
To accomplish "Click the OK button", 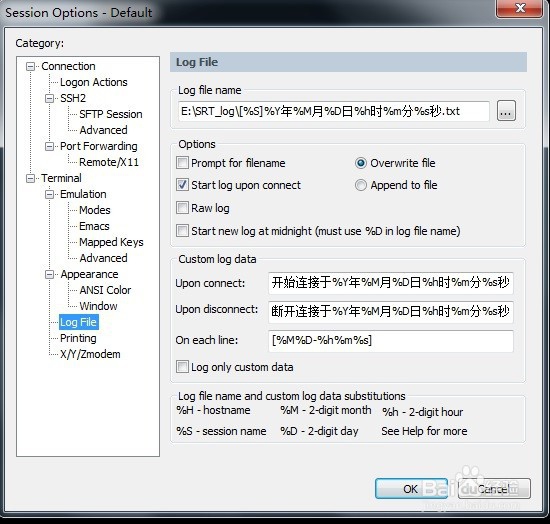I will (x=411, y=489).
